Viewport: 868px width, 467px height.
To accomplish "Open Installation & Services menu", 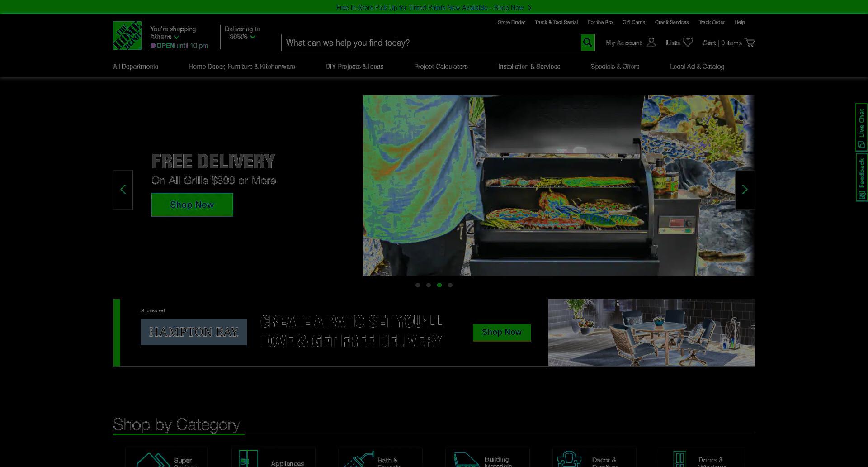I will pyautogui.click(x=529, y=67).
